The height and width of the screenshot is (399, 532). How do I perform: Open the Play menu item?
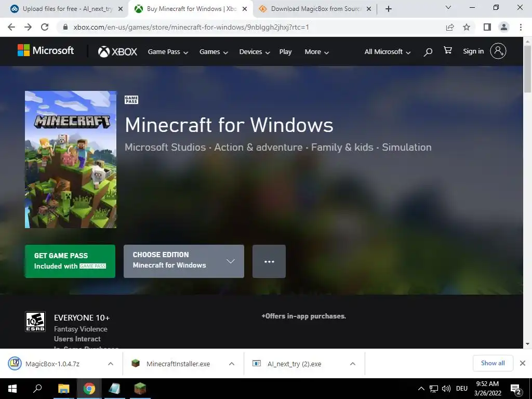tap(285, 52)
